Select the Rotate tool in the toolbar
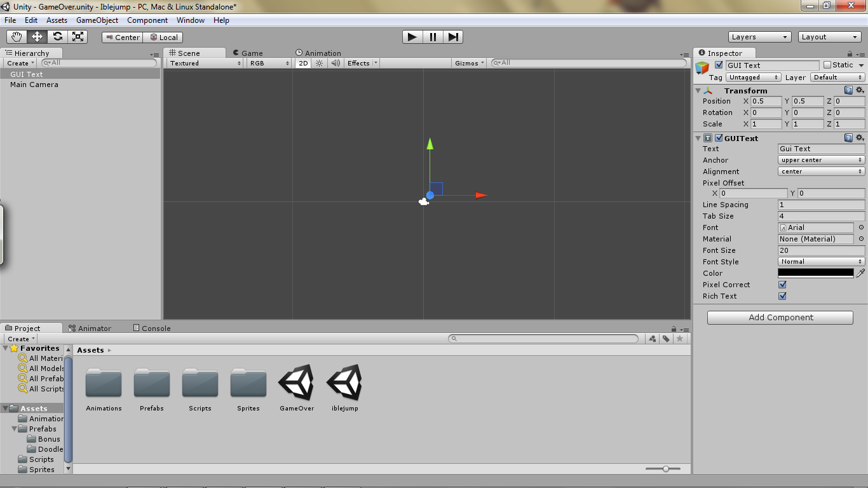Screen dimensions: 868x488 [57, 37]
